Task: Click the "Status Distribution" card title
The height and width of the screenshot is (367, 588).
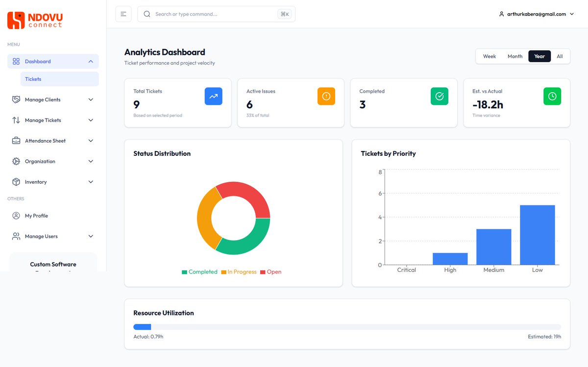Action: (162, 153)
